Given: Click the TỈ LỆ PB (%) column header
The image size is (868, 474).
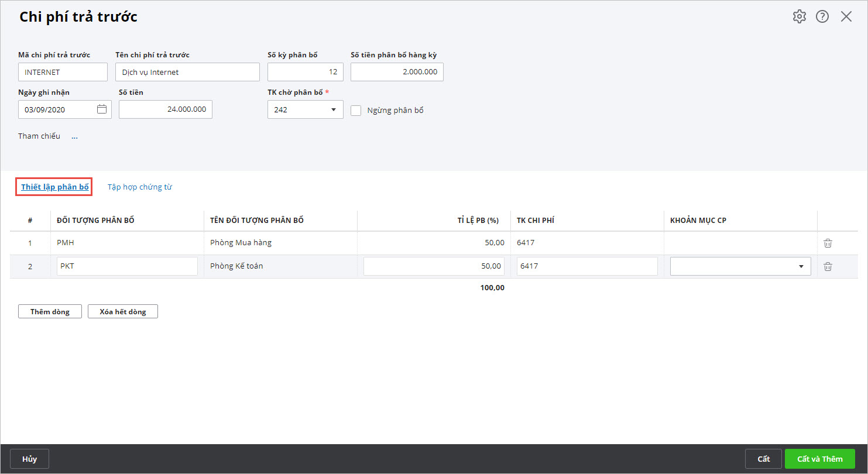Looking at the screenshot, I should click(x=434, y=221).
